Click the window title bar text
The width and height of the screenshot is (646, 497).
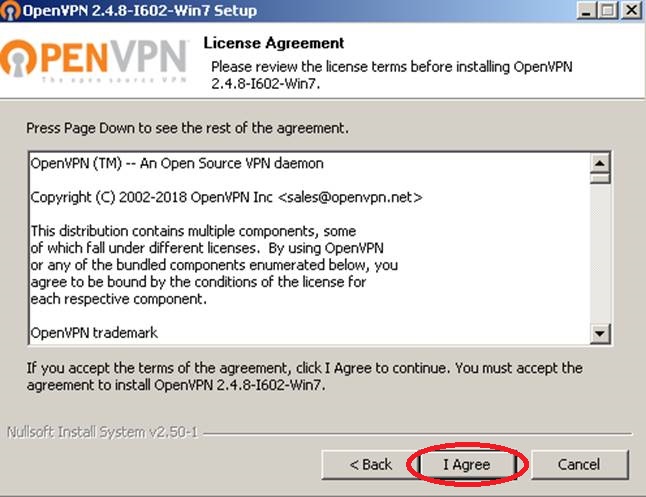click(x=140, y=10)
